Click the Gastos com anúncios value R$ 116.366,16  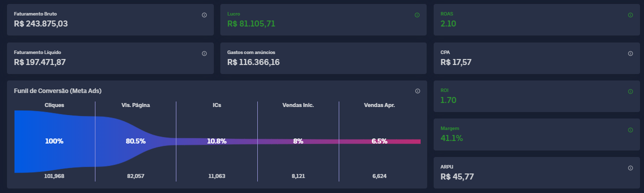253,62
